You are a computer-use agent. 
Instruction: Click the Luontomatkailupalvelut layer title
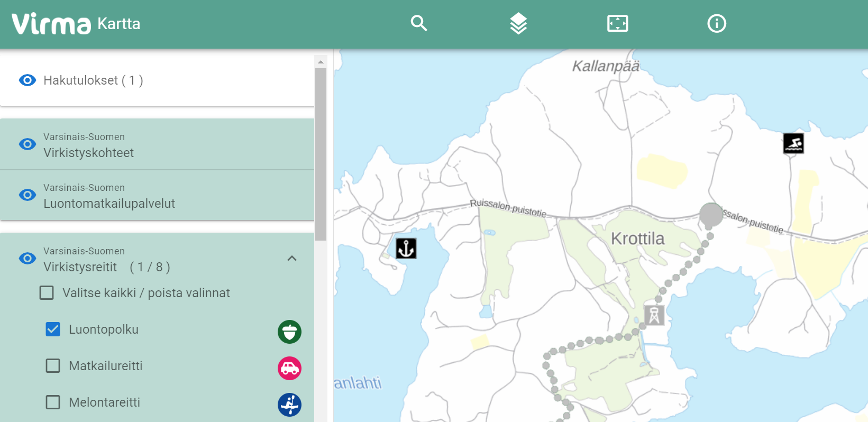click(109, 204)
